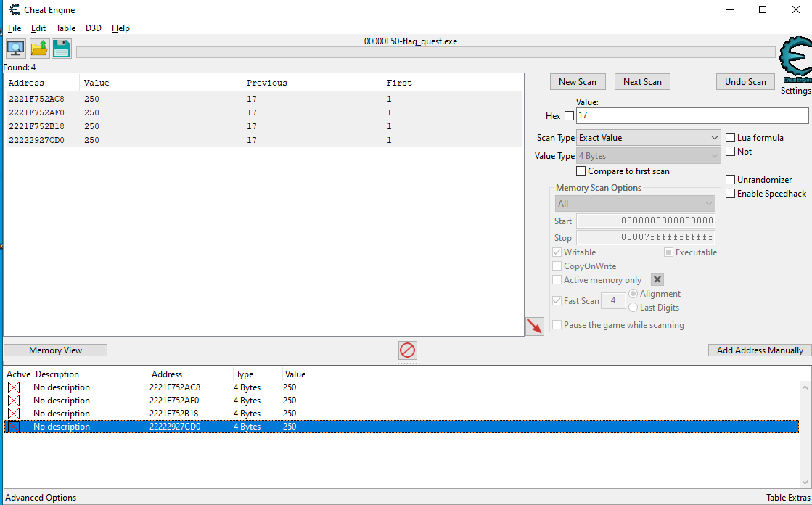Image resolution: width=812 pixels, height=505 pixels.
Task: Open Advanced Options
Action: pyautogui.click(x=41, y=498)
